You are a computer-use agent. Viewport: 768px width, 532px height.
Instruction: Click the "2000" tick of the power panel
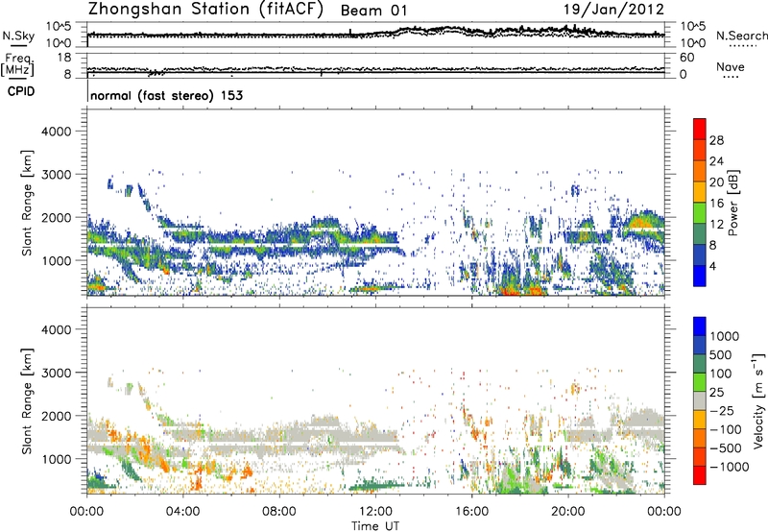(x=56, y=217)
